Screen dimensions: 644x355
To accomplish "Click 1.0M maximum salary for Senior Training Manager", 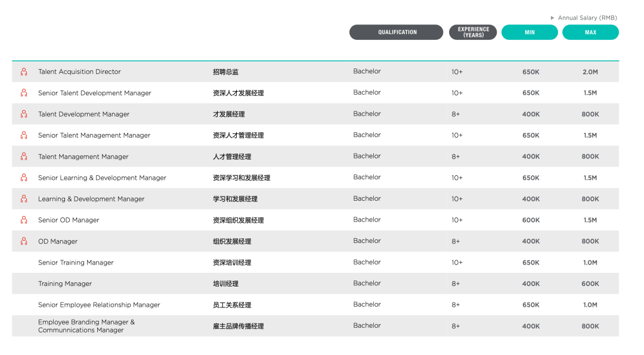I will tap(590, 263).
